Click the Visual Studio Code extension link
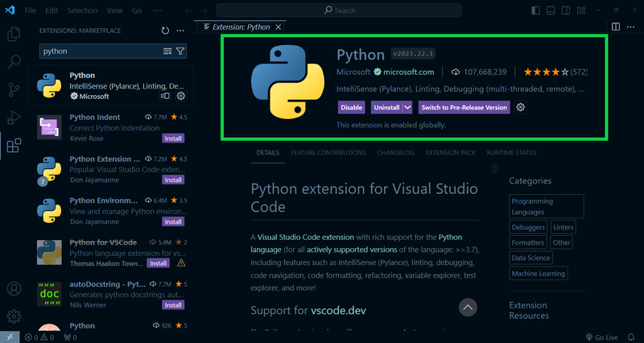 pyautogui.click(x=306, y=238)
